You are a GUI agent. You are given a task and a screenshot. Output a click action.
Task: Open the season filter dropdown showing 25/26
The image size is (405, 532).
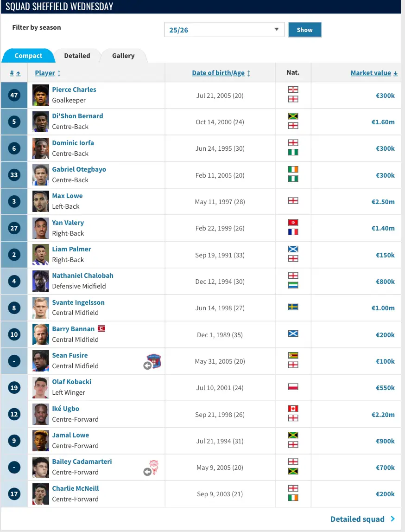pyautogui.click(x=224, y=30)
